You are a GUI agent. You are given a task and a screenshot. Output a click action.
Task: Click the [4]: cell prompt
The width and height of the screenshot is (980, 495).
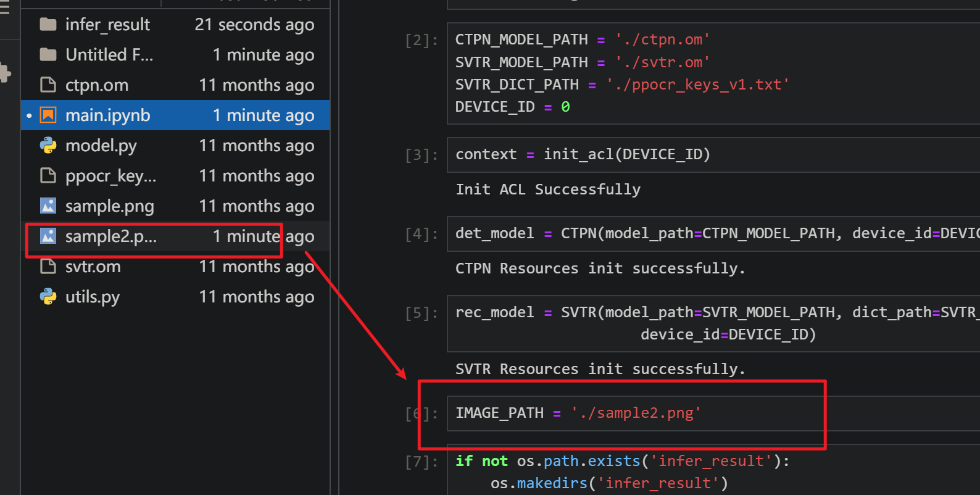(x=421, y=234)
